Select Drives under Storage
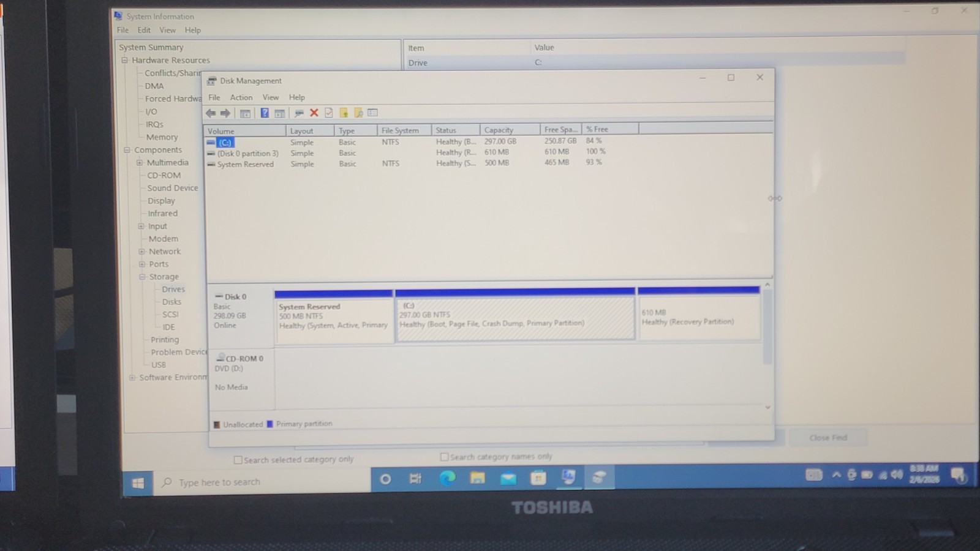980x551 pixels. [x=173, y=290]
